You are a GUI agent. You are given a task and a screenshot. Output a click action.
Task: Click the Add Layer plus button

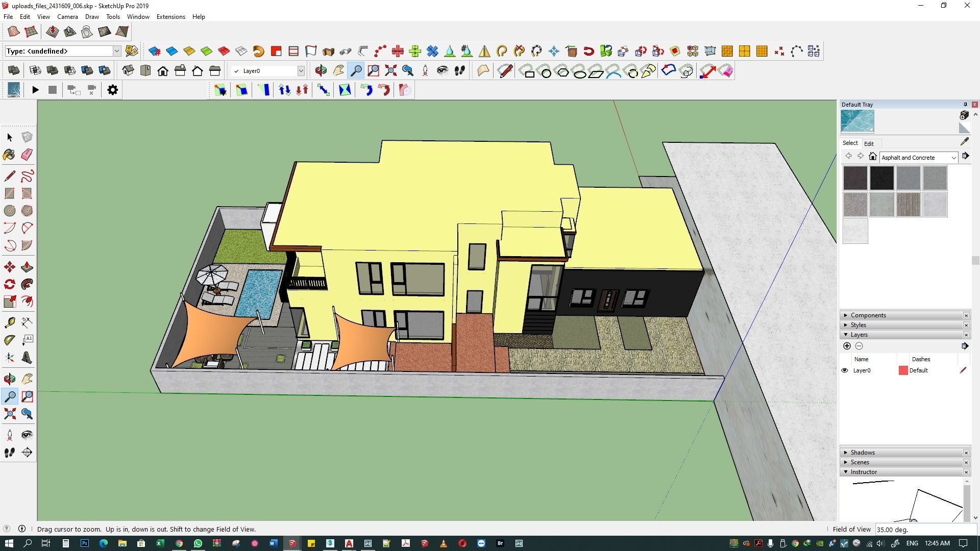(847, 346)
